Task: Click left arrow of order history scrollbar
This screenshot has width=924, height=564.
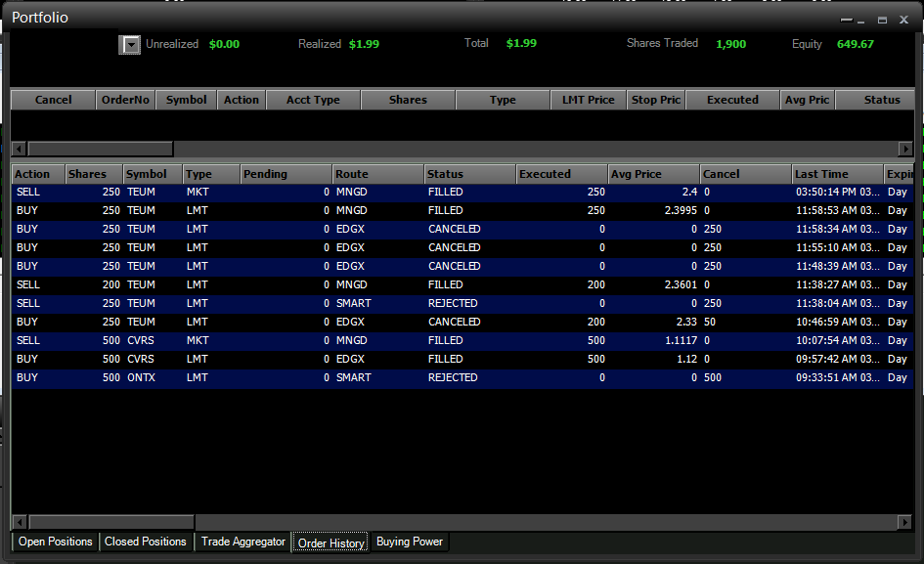Action: tap(19, 522)
